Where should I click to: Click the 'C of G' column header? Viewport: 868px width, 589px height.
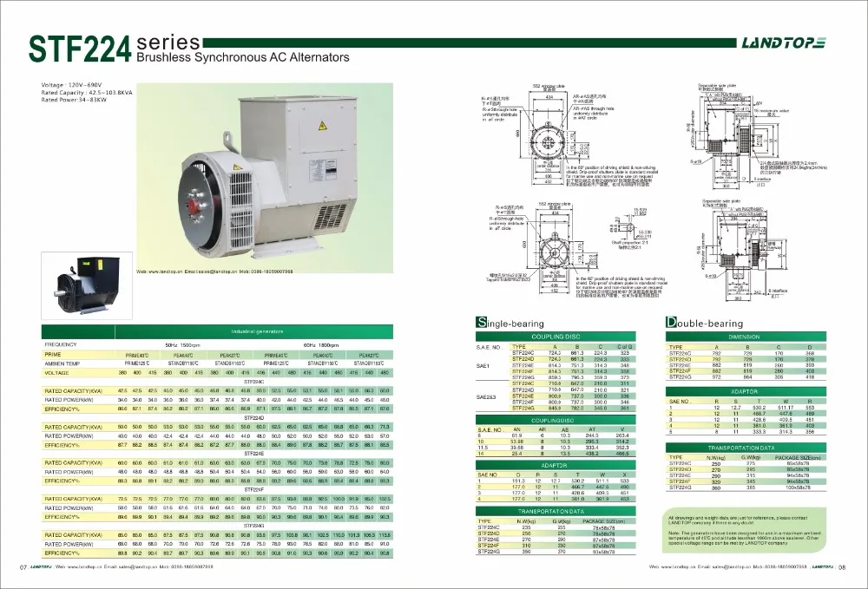624,347
